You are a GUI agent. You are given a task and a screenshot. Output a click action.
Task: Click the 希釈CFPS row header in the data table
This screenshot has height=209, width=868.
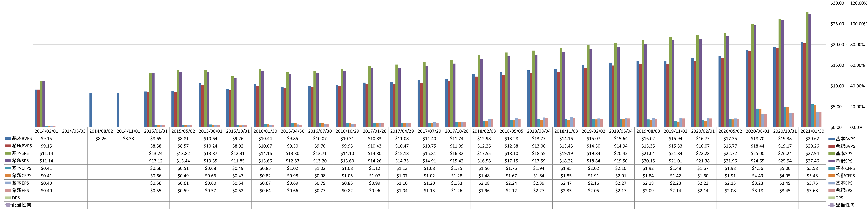click(19, 175)
